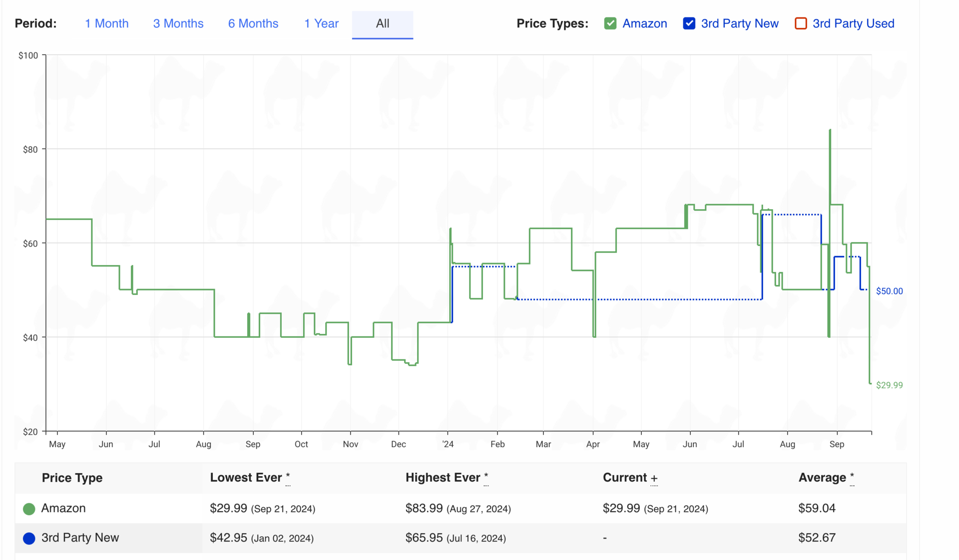
Task: Click the blue 3rd Party New dot
Action: tap(29, 538)
